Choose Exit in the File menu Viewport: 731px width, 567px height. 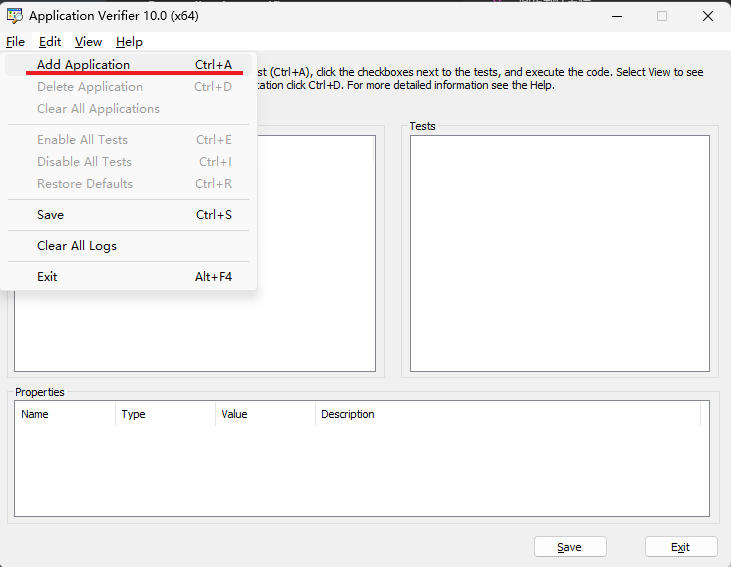point(129,277)
